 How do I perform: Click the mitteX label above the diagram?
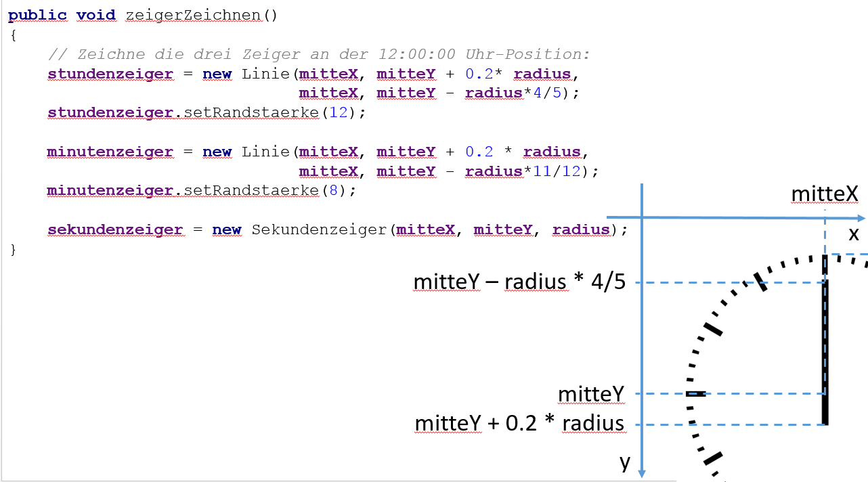[825, 195]
